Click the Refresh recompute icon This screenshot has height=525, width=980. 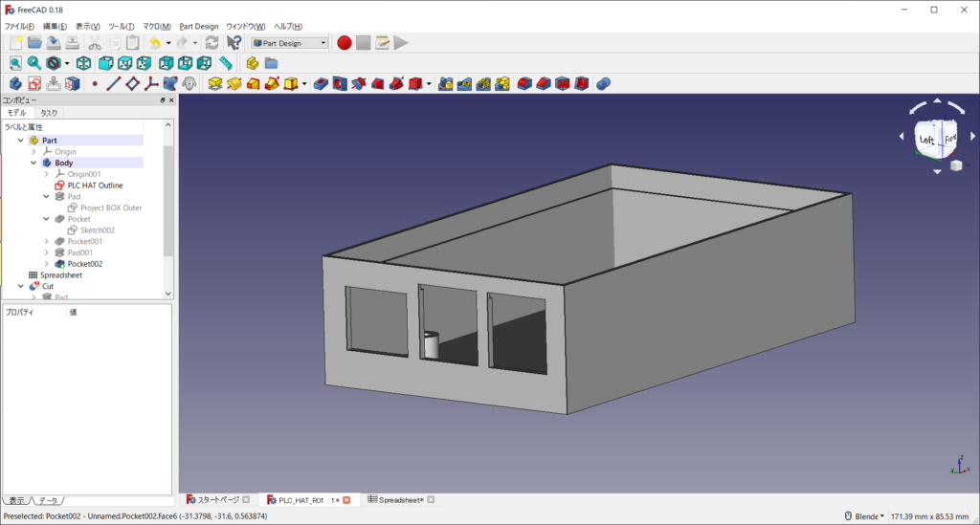click(x=212, y=42)
